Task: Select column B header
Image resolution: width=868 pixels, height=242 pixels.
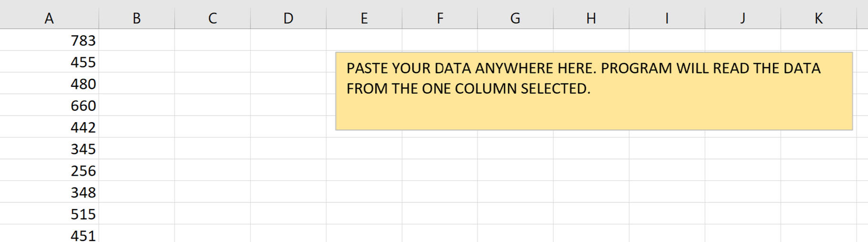Action: coord(137,18)
